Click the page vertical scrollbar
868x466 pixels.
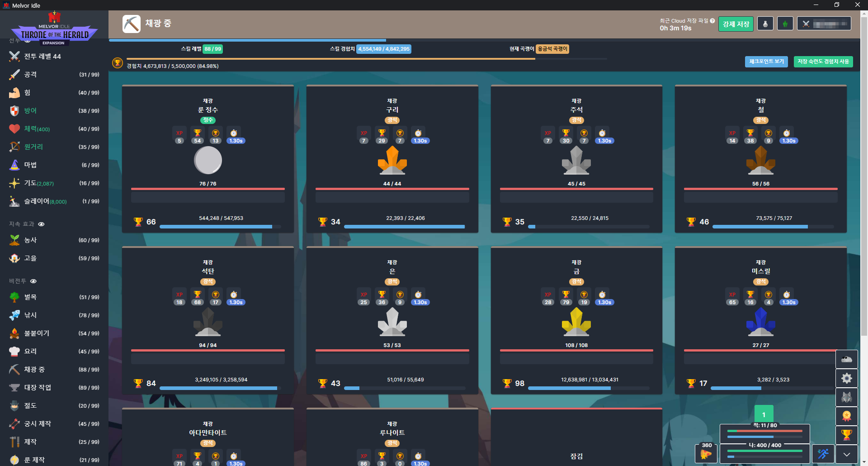click(x=864, y=176)
